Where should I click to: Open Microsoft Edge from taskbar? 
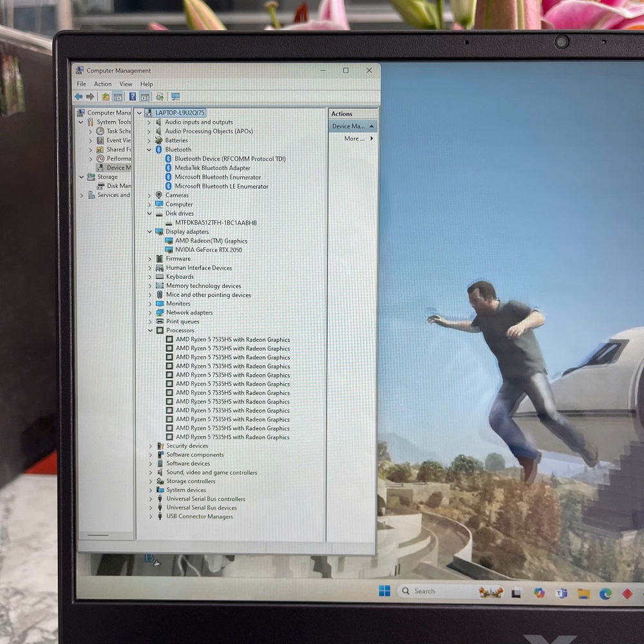pos(605,594)
